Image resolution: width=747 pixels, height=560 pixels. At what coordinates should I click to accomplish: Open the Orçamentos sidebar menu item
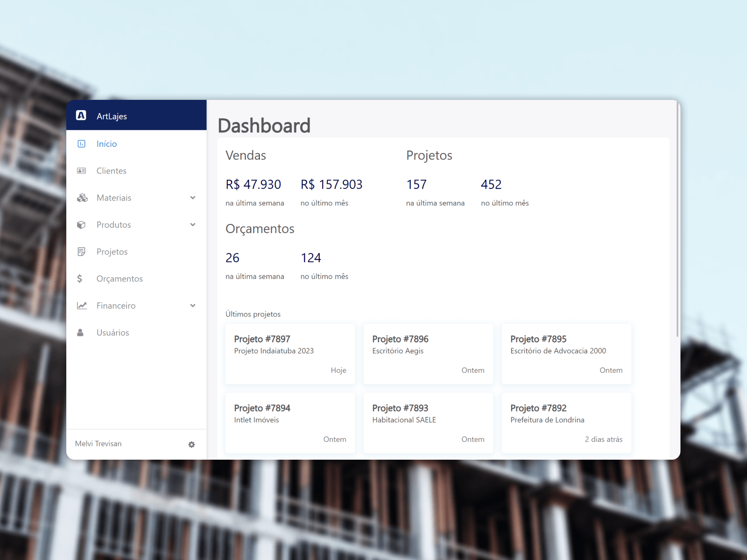120,279
